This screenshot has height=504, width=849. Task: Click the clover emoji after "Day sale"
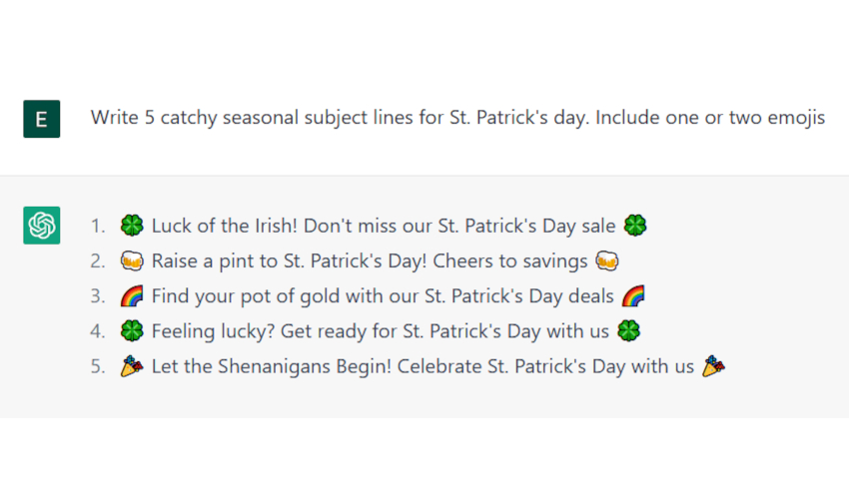(x=635, y=227)
